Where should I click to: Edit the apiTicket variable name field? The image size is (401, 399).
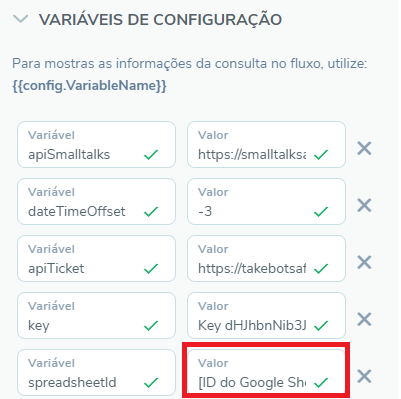click(x=96, y=258)
